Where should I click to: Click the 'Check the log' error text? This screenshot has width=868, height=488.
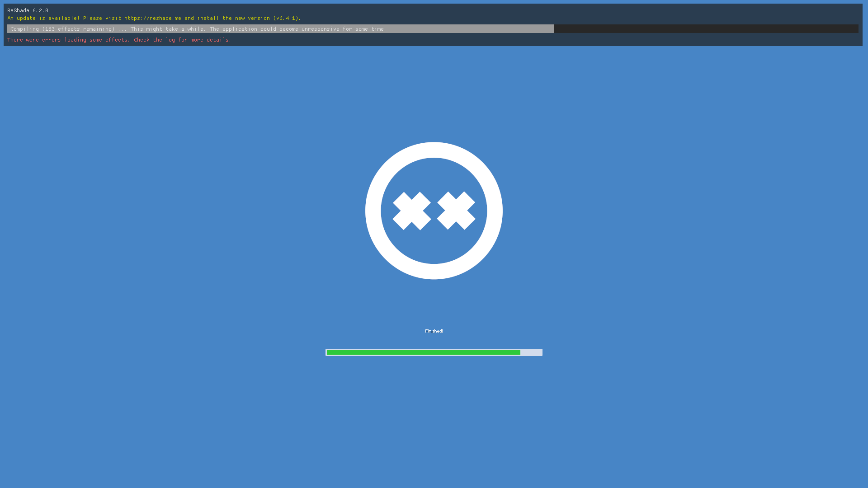point(154,40)
